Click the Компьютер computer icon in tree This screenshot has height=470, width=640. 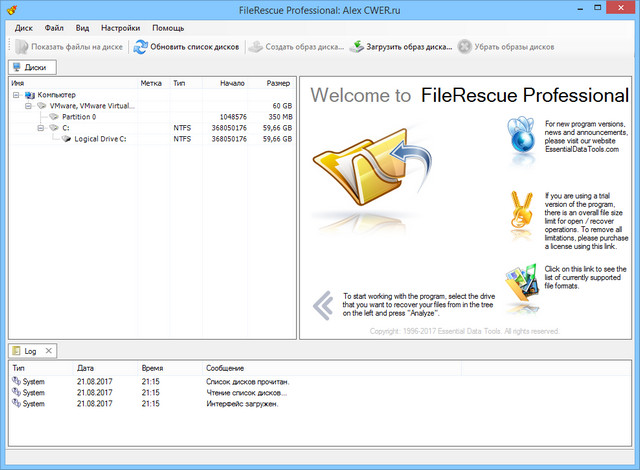tap(28, 94)
